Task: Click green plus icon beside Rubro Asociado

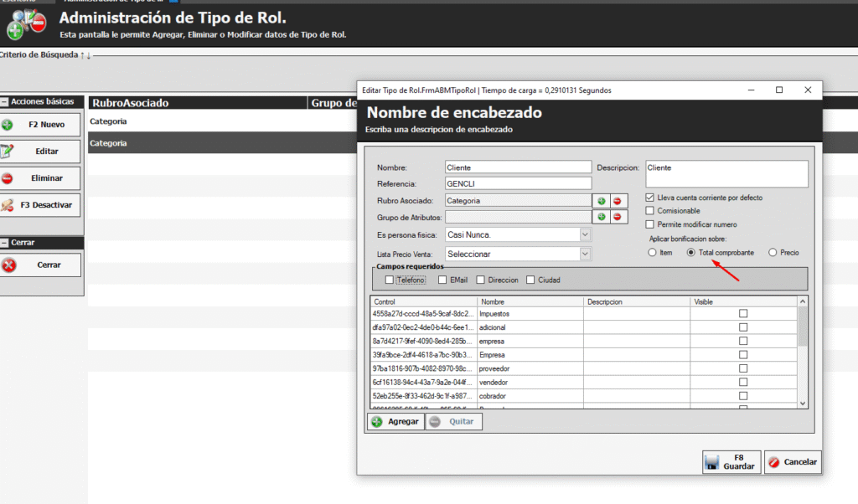Action: click(601, 201)
